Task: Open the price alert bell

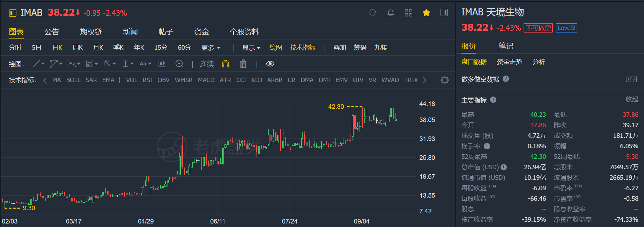Action: coord(391,13)
